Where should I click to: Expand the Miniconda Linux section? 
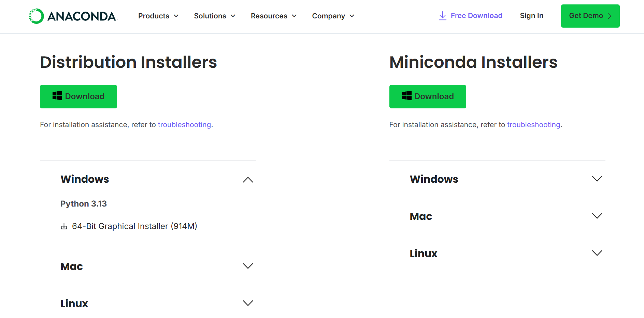[497, 254]
